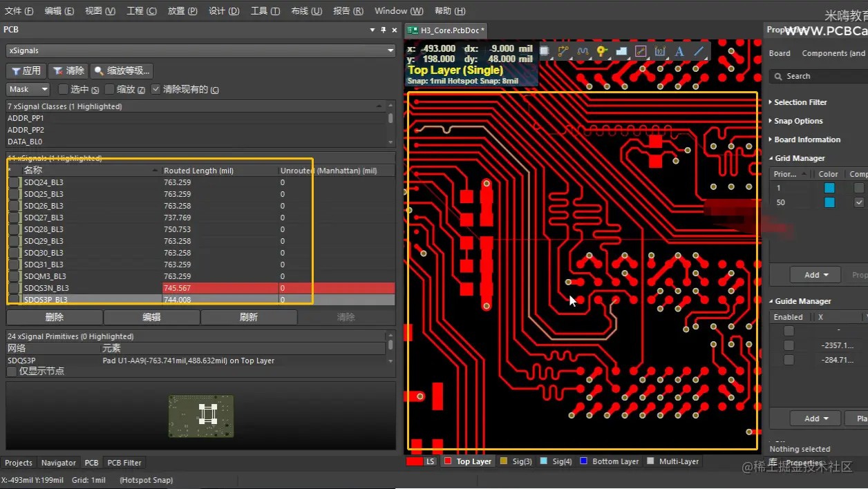The width and height of the screenshot is (868, 489).
Task: Click the 刷新 refresh button
Action: click(x=249, y=317)
